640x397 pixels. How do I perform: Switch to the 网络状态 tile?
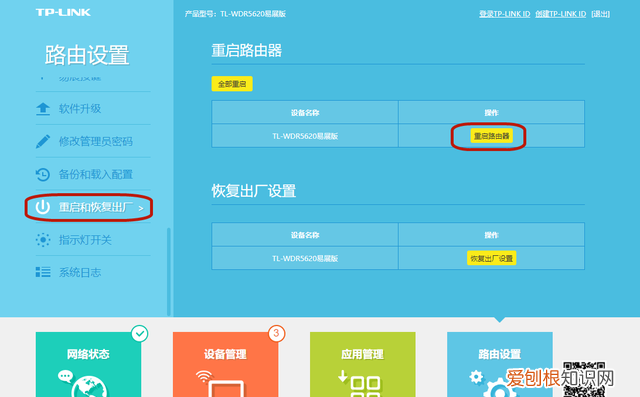pos(89,364)
